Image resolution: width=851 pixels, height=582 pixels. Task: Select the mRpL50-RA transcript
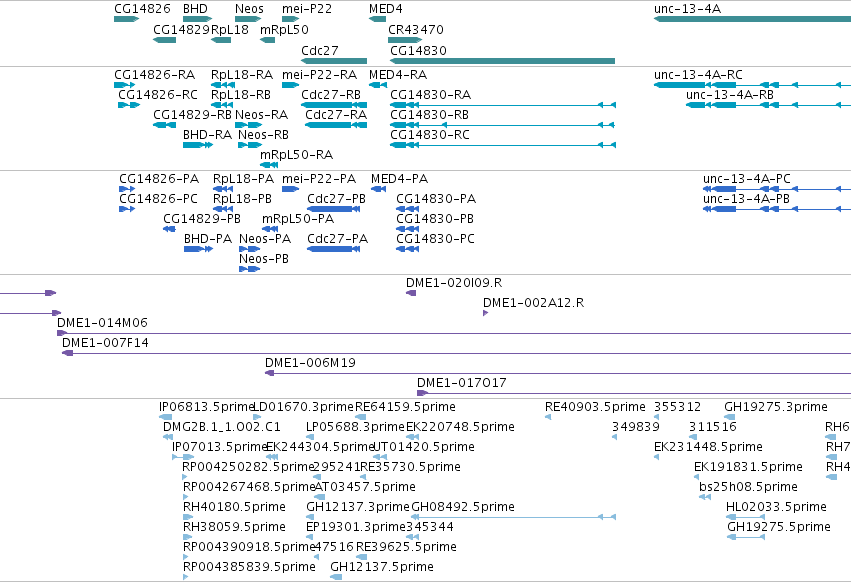click(x=269, y=165)
